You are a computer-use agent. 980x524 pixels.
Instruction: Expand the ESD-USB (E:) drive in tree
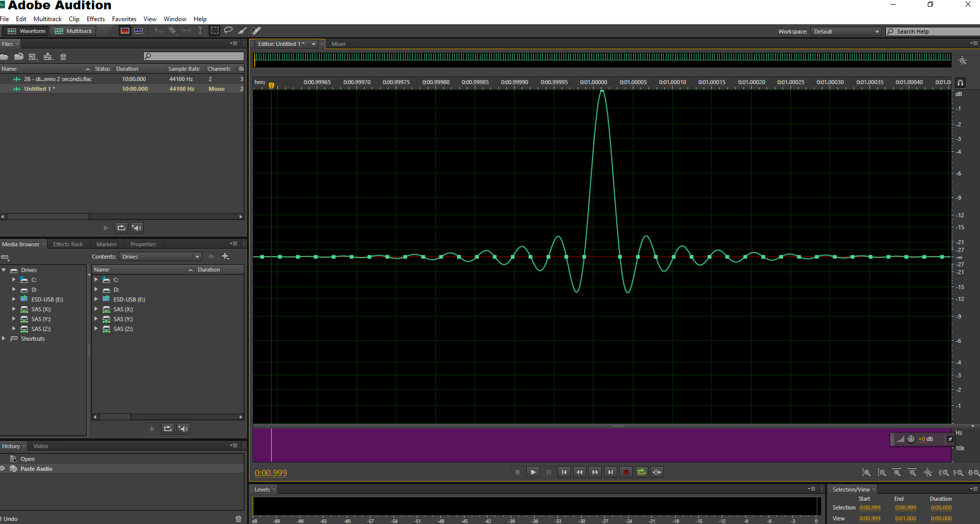pyautogui.click(x=14, y=299)
